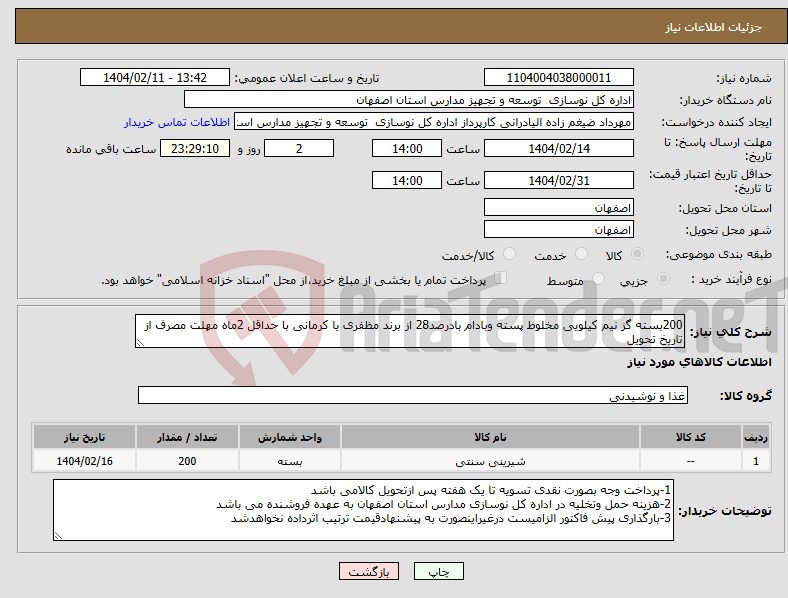Screen dimensions: 788x598
Task: Click the کد کالا column header
Action: [691, 437]
